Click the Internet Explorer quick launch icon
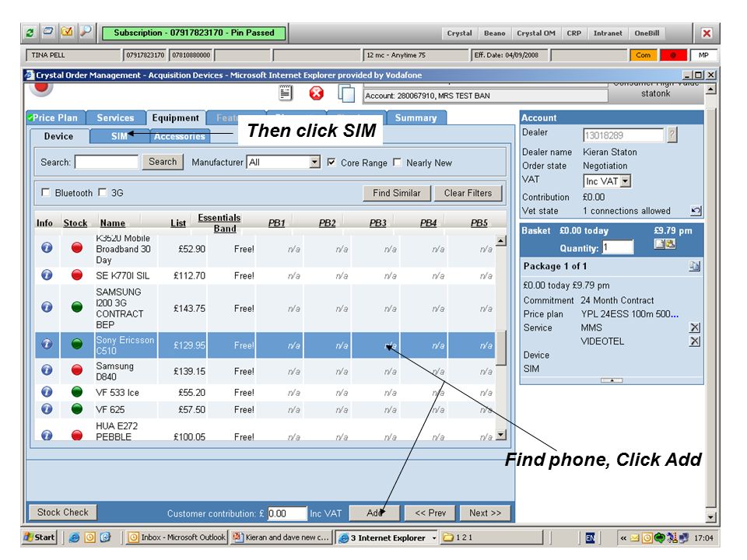The height and width of the screenshot is (560, 747). tap(75, 537)
